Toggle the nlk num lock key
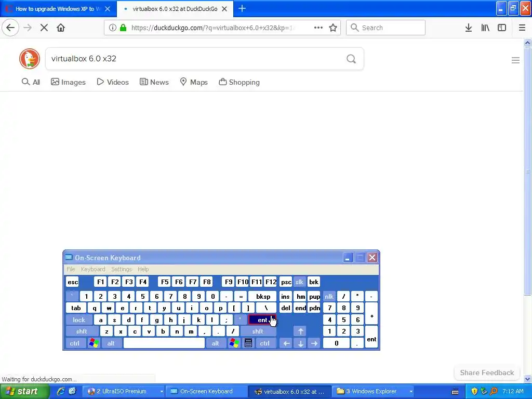Viewport: 532px width, 399px height. point(329,296)
